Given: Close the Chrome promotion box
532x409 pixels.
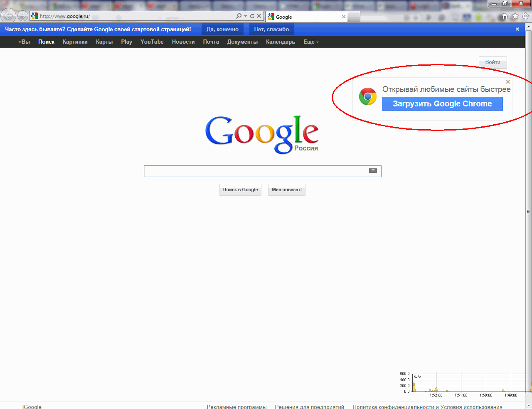Looking at the screenshot, I should pos(508,82).
